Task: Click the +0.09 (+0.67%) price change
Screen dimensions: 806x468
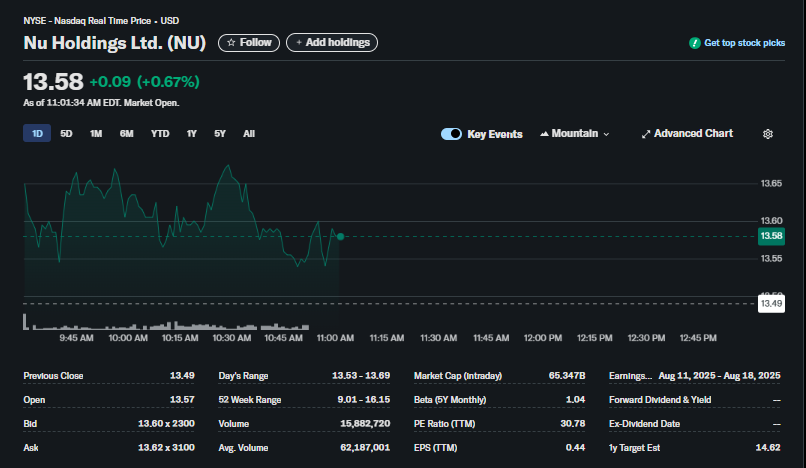Action: (x=144, y=82)
